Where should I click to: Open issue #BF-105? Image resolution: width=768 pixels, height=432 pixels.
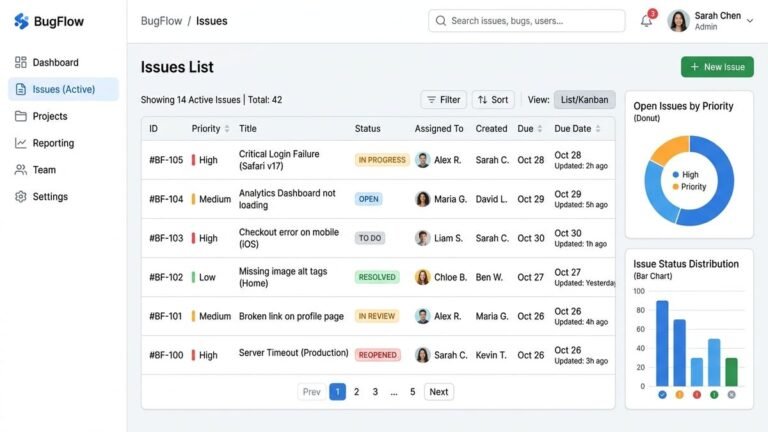click(x=166, y=160)
